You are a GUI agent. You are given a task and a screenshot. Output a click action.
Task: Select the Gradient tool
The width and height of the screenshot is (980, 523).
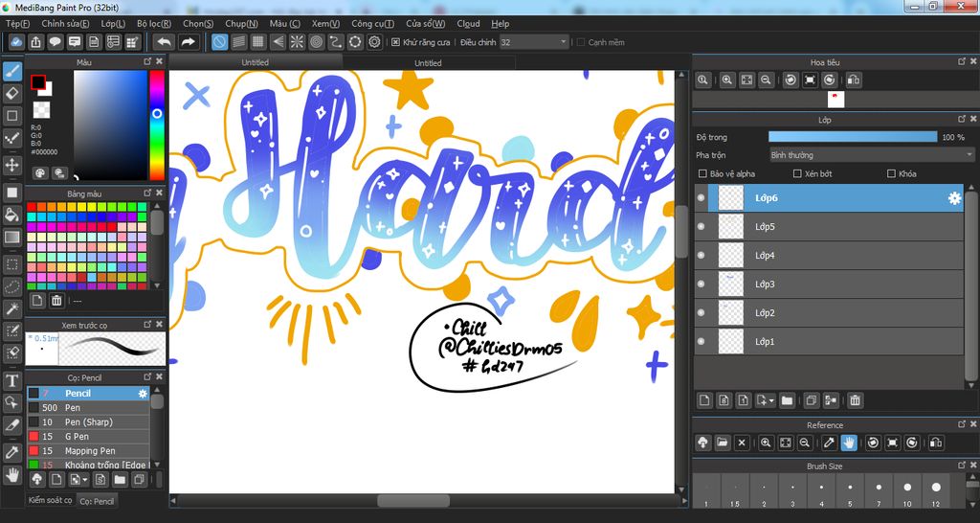(11, 238)
